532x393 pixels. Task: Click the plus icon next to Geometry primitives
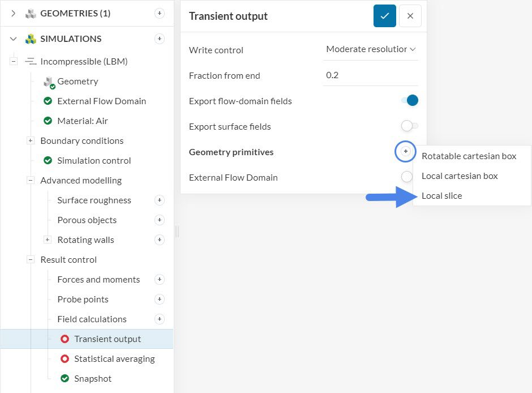[405, 151]
